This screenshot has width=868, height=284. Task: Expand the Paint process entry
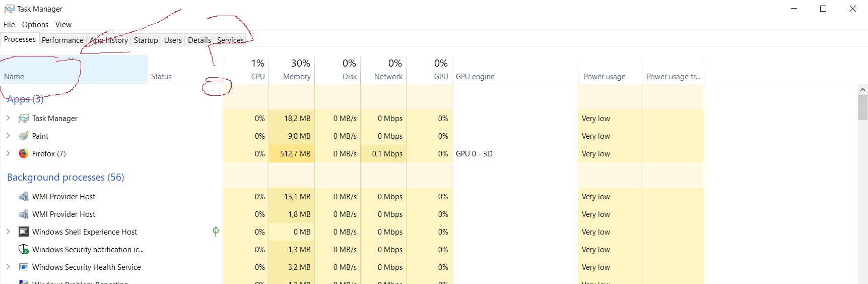(x=8, y=136)
